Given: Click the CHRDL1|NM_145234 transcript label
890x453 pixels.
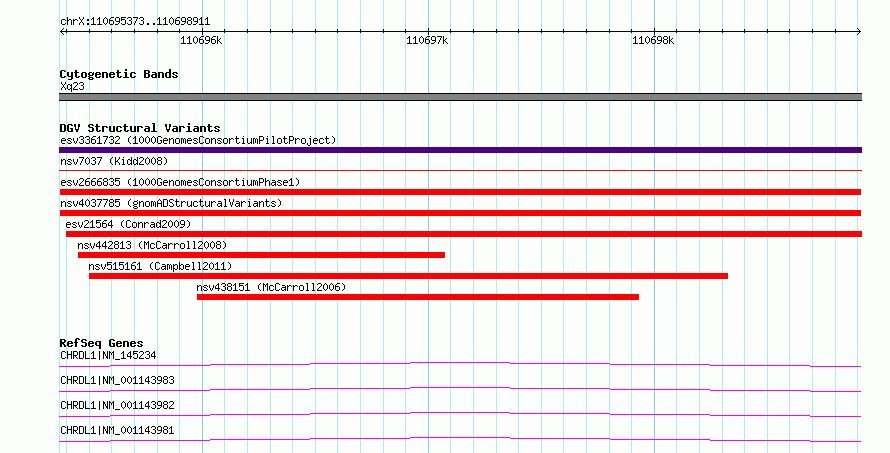Looking at the screenshot, I should click(108, 355).
